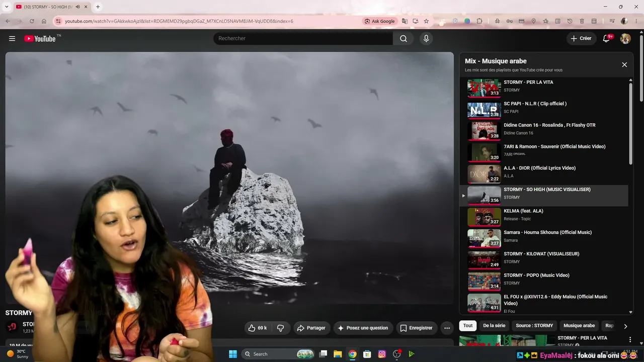Open a new browser tab
Screen dimensions: 644x362
click(98, 7)
